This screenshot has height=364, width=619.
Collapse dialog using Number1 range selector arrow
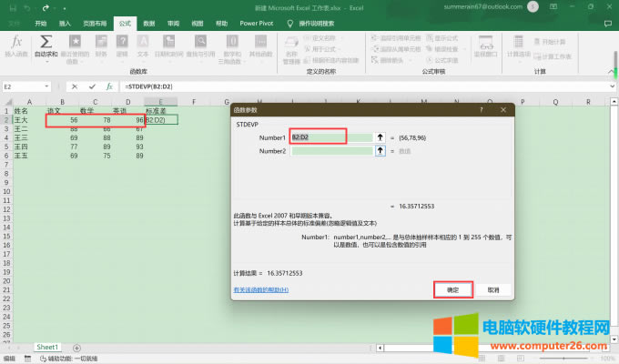tap(381, 136)
